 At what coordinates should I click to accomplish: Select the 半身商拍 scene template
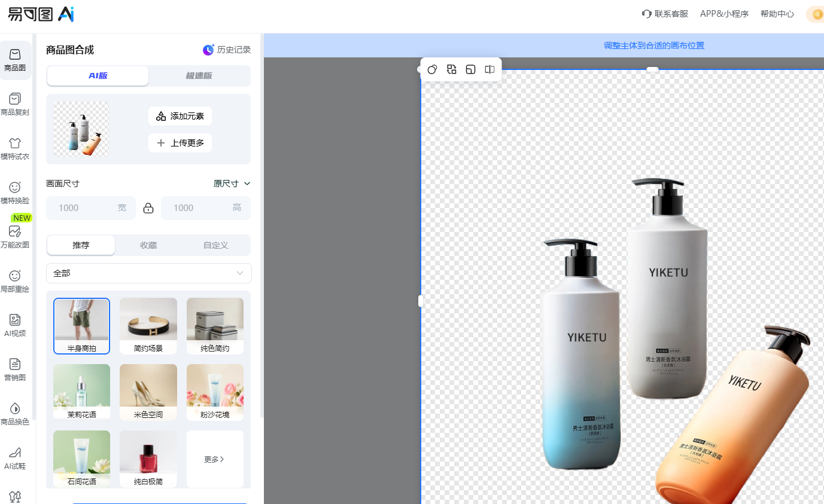pyautogui.click(x=81, y=326)
